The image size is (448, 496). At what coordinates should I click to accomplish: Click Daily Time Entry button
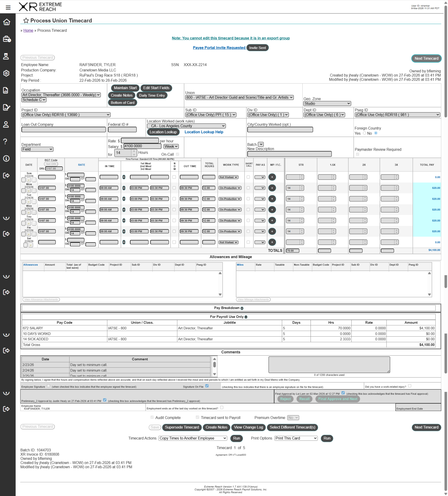point(152,95)
